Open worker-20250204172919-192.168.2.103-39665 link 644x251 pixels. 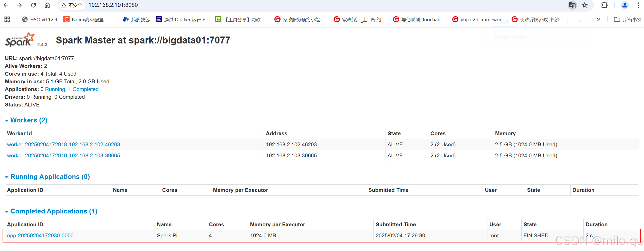click(63, 156)
